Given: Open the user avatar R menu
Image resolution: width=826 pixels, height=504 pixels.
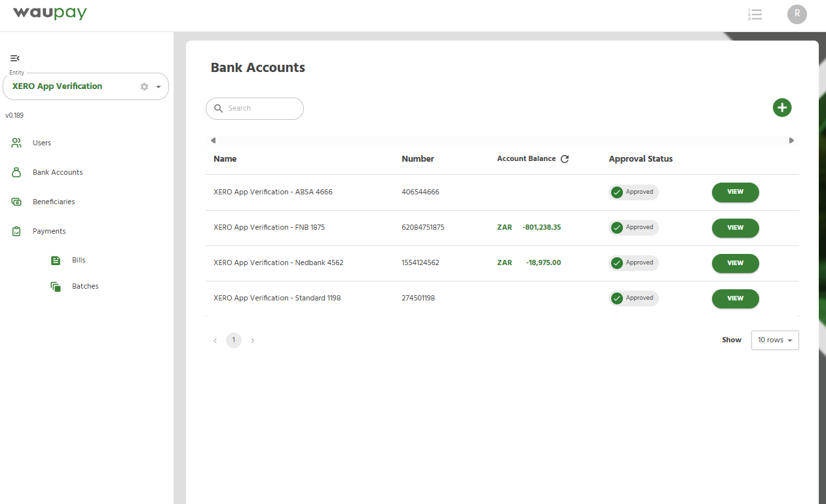Looking at the screenshot, I should [x=797, y=14].
